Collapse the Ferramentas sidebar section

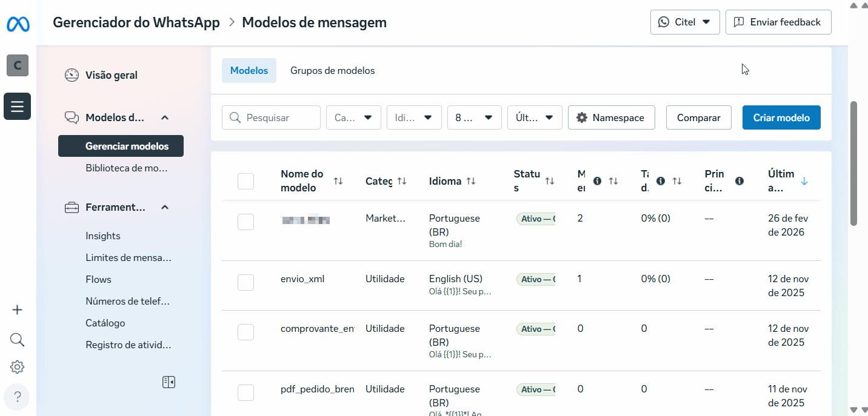pos(164,207)
